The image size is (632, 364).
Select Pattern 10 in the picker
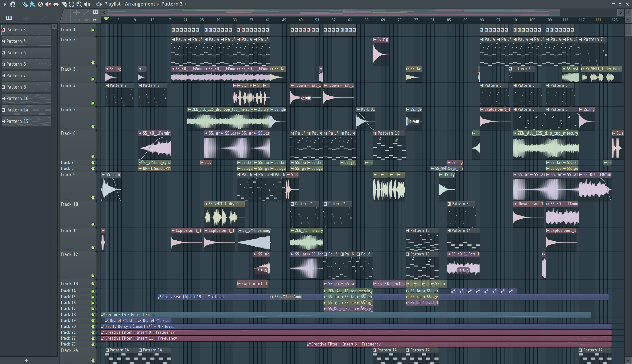26,99
